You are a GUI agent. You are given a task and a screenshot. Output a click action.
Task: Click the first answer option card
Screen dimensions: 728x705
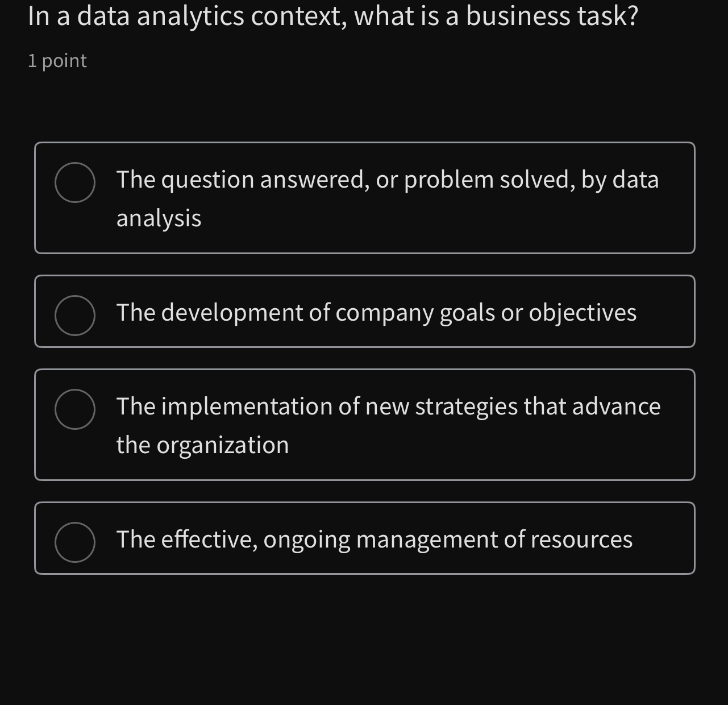[x=365, y=197]
